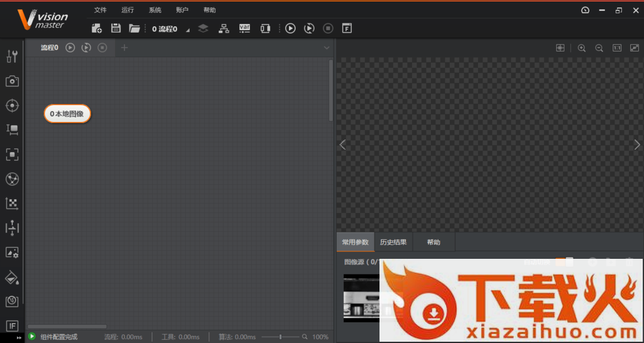
Task: Click the 组件配置完成 status text
Action: pyautogui.click(x=58, y=337)
